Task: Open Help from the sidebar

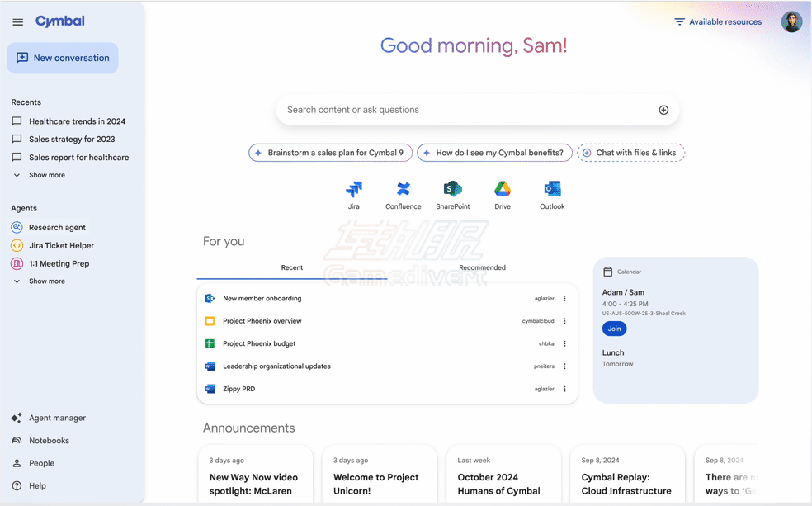Action: pos(29,486)
